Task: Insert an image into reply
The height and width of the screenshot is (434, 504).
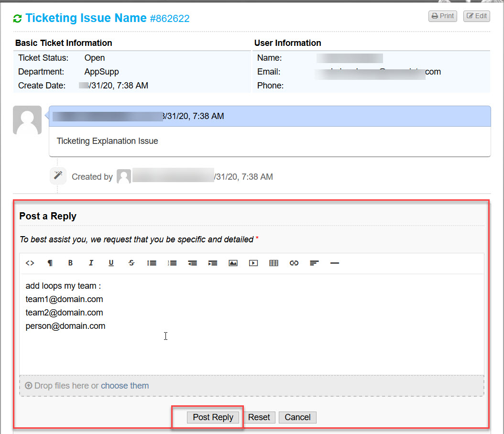Action: click(233, 263)
